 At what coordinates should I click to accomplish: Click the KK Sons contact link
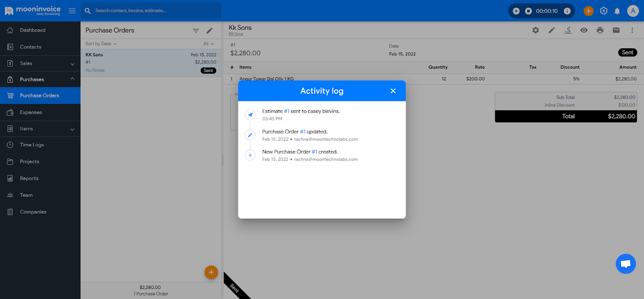(x=236, y=34)
